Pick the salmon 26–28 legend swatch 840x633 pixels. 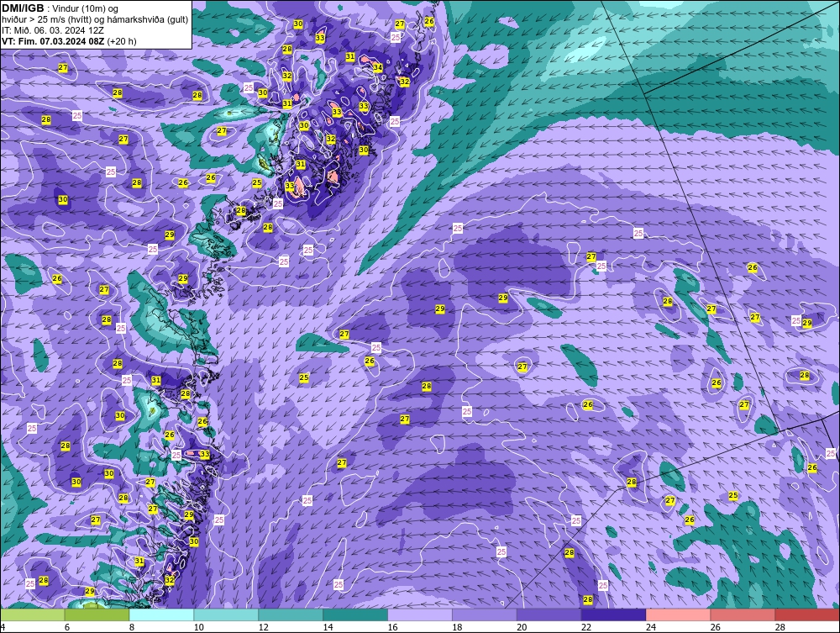[x=743, y=615]
